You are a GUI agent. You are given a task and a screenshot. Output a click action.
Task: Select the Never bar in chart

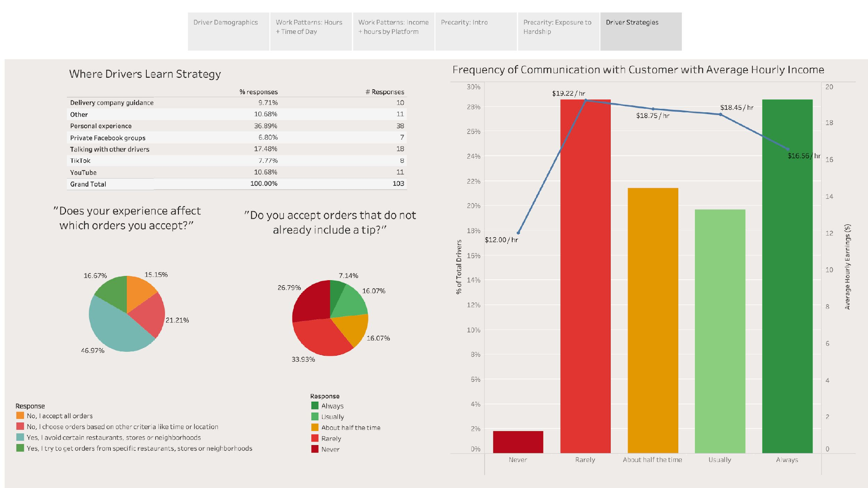518,442
